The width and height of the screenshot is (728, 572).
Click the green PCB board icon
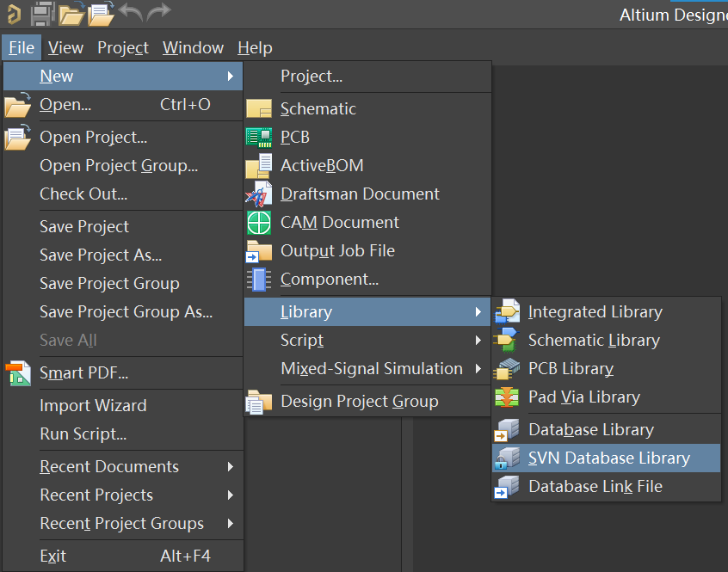(x=259, y=138)
